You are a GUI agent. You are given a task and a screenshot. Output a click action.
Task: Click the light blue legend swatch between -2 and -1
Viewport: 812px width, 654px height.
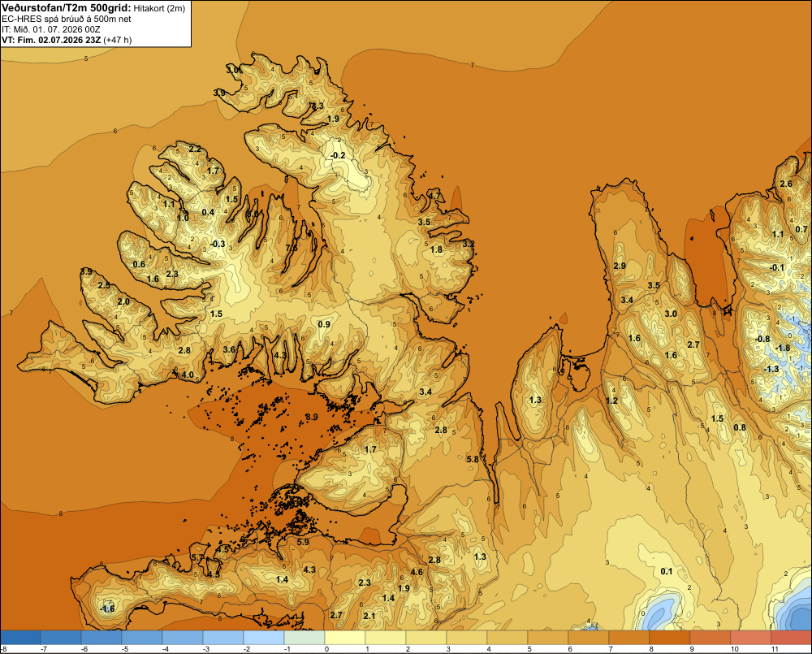pyautogui.click(x=264, y=637)
